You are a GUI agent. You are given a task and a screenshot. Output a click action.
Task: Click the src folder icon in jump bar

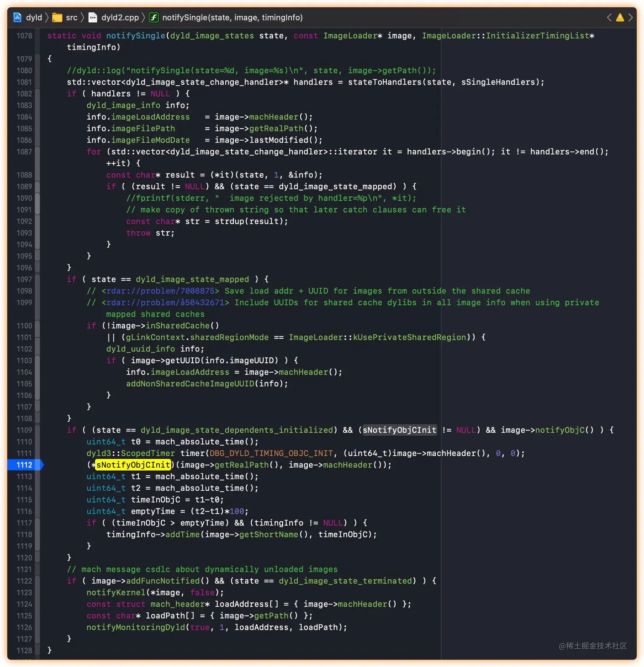57,17
